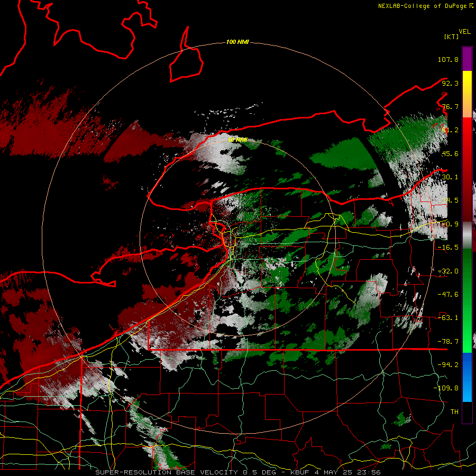Screen dimensions: 476x476
Task: Click the -16.5 velocity scale value
Action: 448,248
